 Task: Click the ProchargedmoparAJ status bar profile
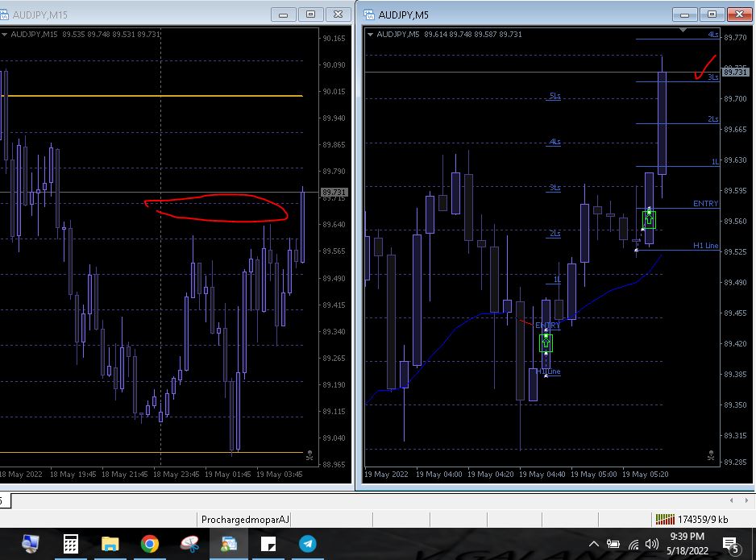pyautogui.click(x=245, y=520)
